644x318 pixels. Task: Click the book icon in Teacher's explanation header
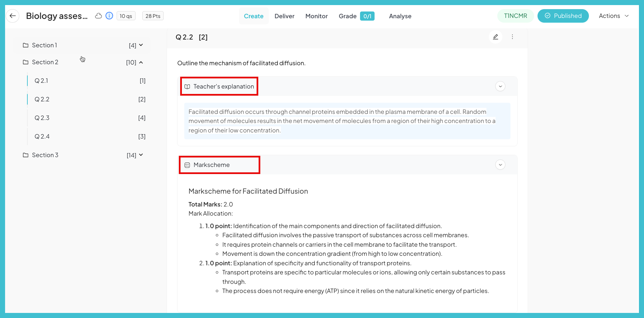point(187,87)
